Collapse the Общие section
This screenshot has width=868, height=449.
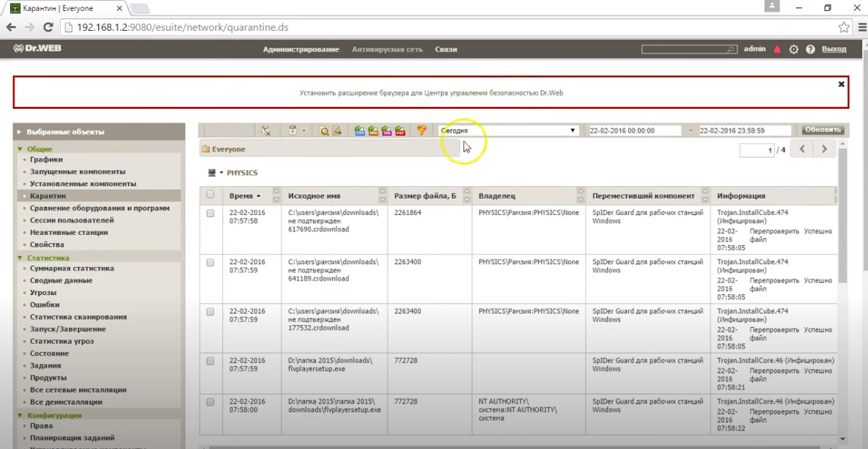[21, 149]
